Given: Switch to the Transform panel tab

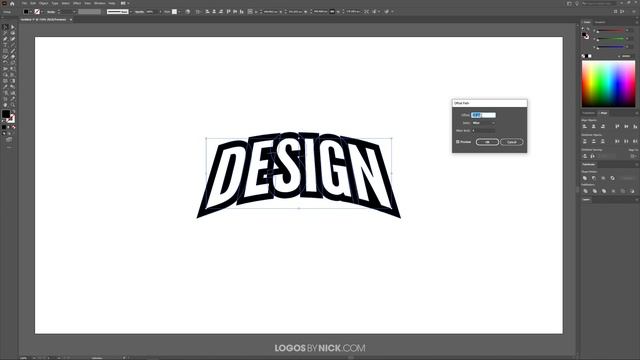Looking at the screenshot, I should (589, 113).
